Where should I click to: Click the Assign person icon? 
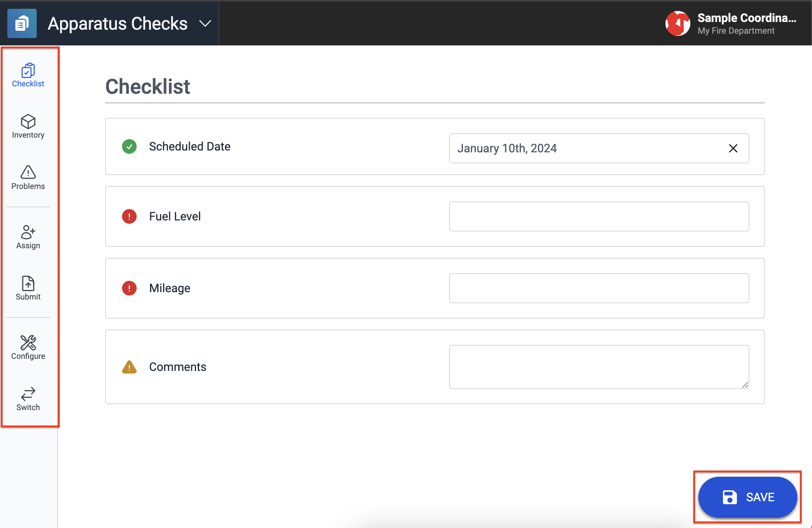click(28, 232)
